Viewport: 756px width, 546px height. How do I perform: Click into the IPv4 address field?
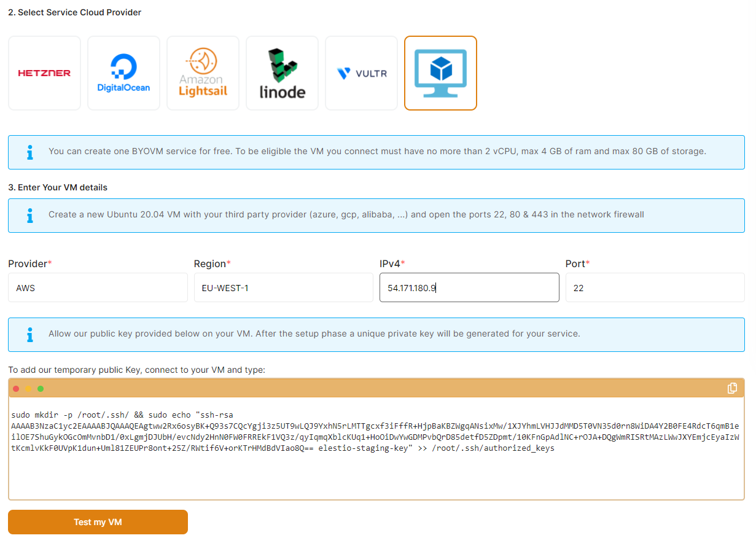(x=469, y=287)
